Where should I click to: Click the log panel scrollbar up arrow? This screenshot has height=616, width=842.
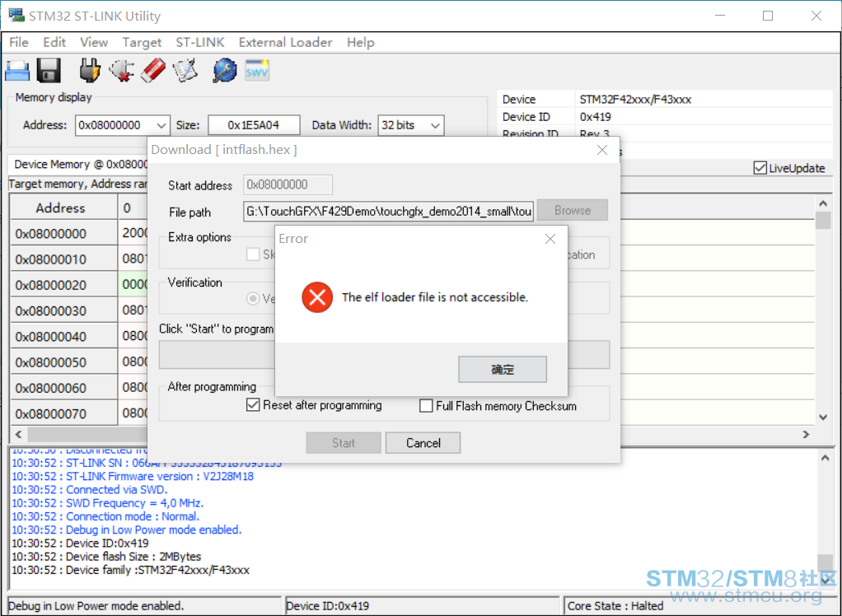click(826, 458)
